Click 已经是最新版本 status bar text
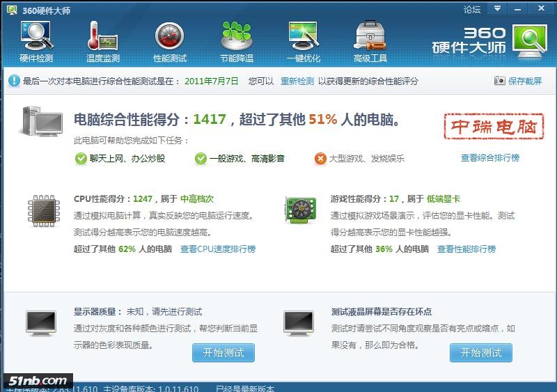This screenshot has height=392, width=557. [x=245, y=389]
